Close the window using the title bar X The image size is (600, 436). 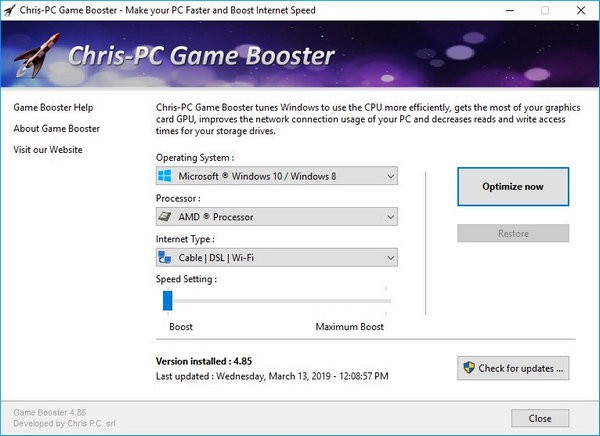(x=581, y=10)
